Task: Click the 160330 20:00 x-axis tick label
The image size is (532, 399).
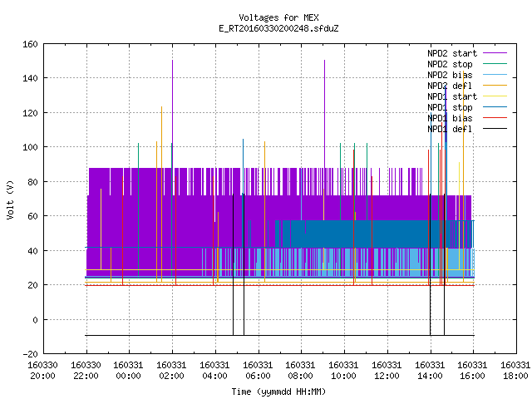Action: click(x=42, y=371)
